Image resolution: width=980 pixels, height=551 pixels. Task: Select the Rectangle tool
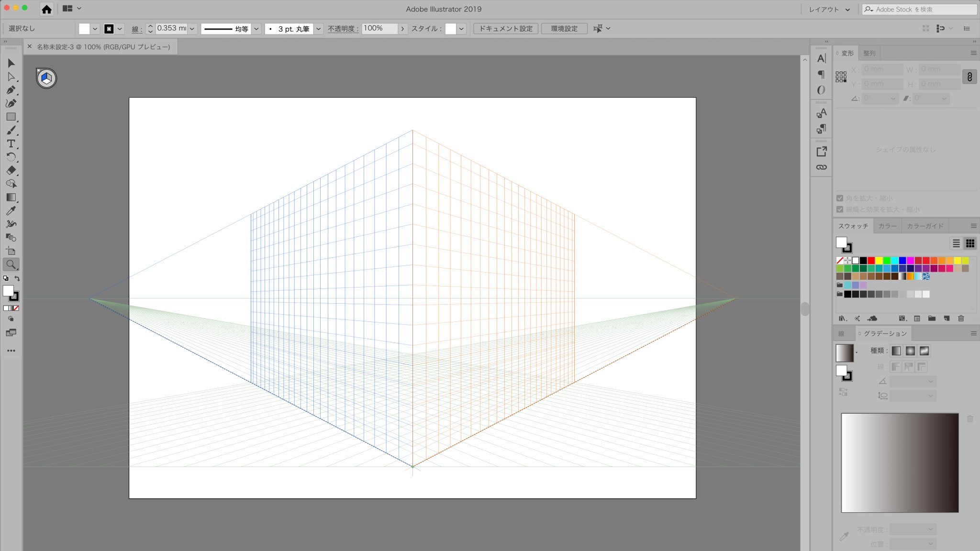[11, 117]
